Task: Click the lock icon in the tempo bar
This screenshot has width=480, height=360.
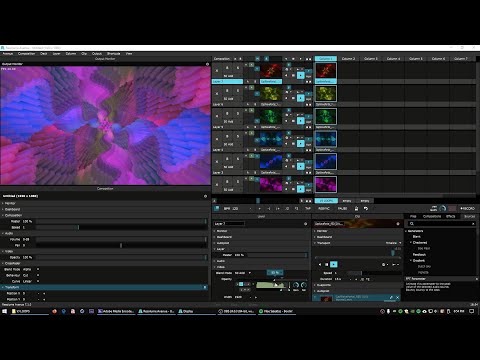Action: coord(356,209)
